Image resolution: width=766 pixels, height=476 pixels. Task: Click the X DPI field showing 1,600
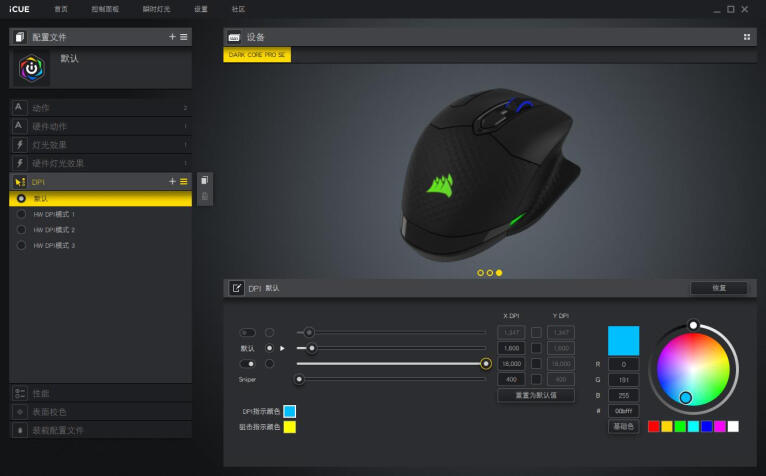pos(511,348)
